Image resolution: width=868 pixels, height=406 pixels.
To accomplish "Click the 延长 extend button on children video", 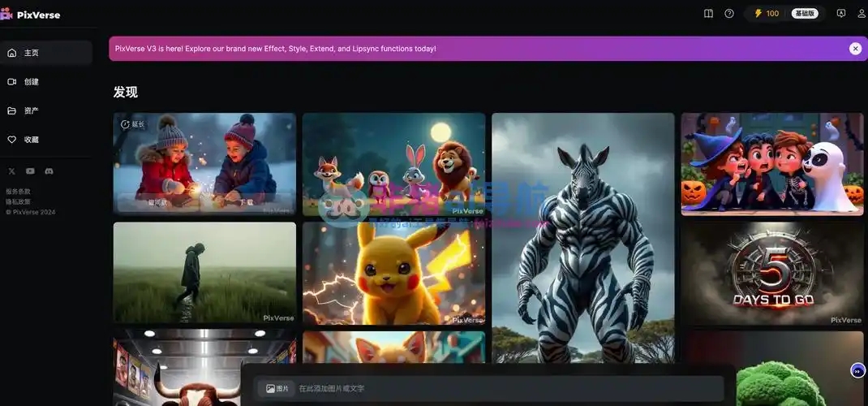I will coord(133,124).
